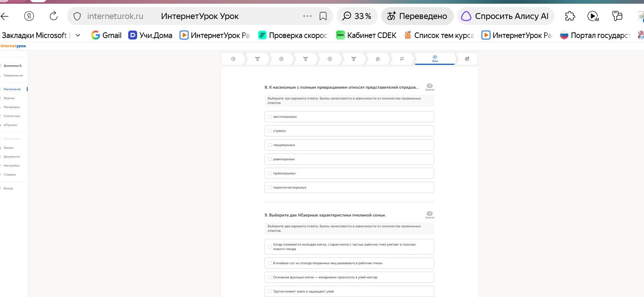Image resolution: width=644 pixels, height=297 pixels.
Task: Click the address bar three-dots menu
Action: click(307, 16)
